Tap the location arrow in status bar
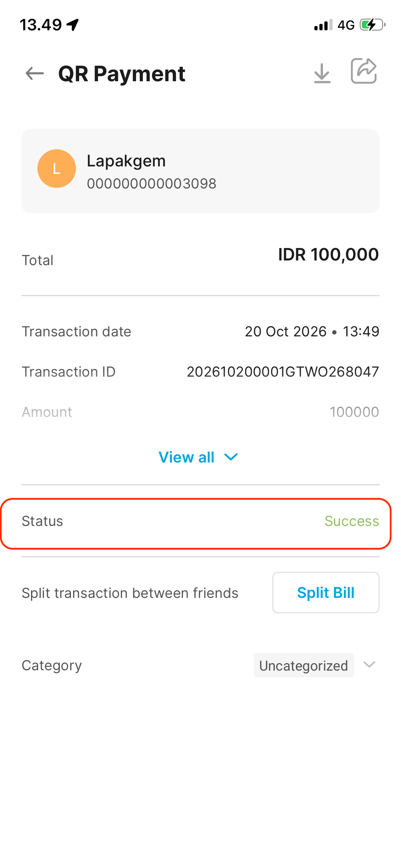This screenshot has width=401, height=868. [73, 25]
